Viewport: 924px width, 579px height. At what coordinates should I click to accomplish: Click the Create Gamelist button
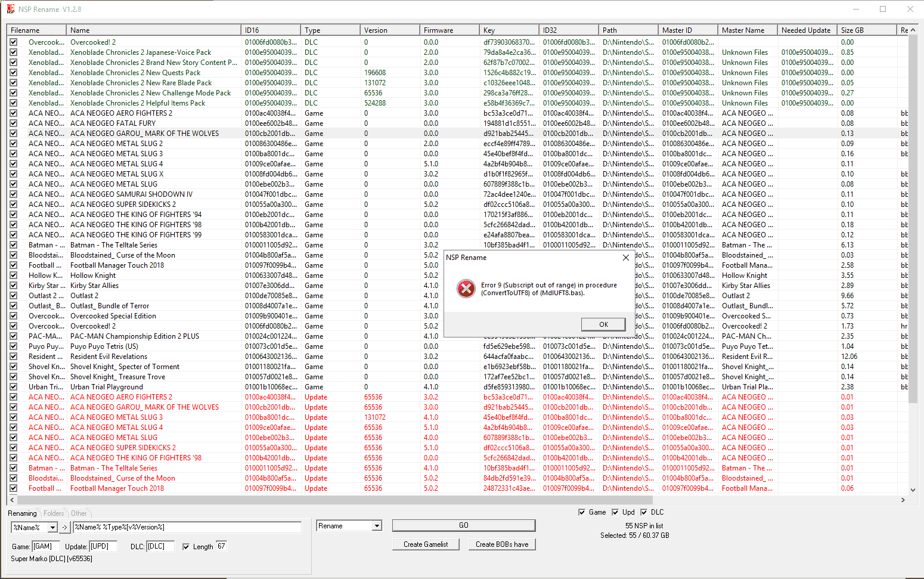(426, 544)
